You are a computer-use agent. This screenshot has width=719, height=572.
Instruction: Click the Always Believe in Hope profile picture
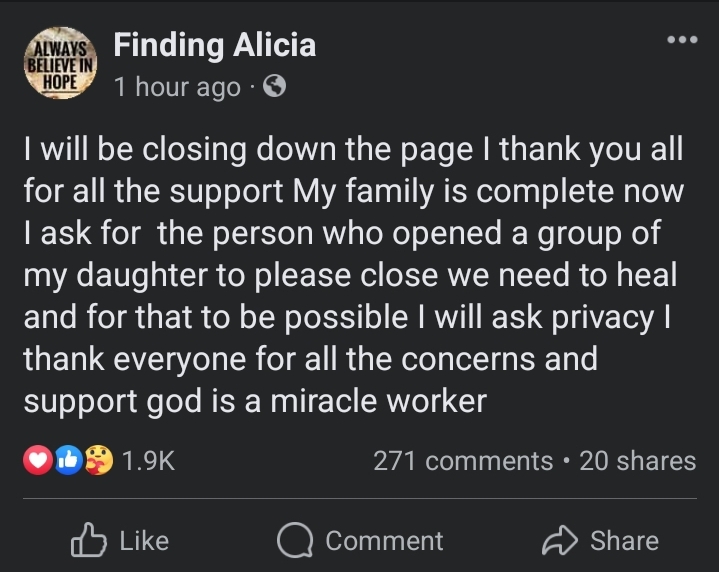pos(59,66)
